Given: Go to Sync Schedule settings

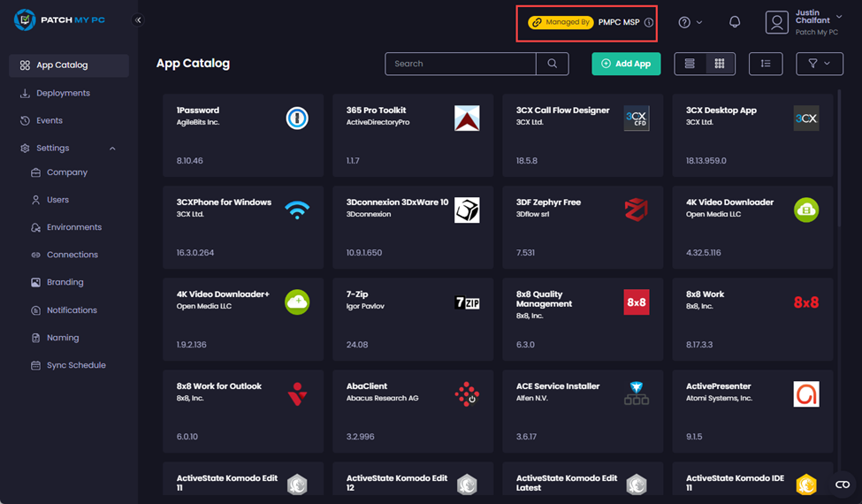Looking at the screenshot, I should click(x=76, y=365).
